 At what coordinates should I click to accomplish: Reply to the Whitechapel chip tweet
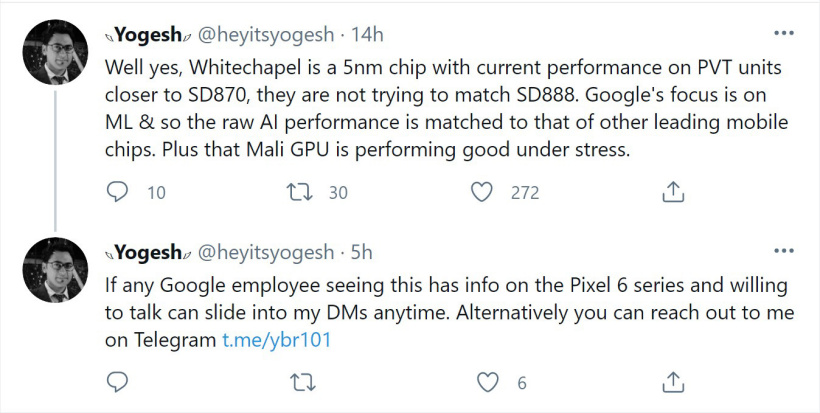coord(117,192)
